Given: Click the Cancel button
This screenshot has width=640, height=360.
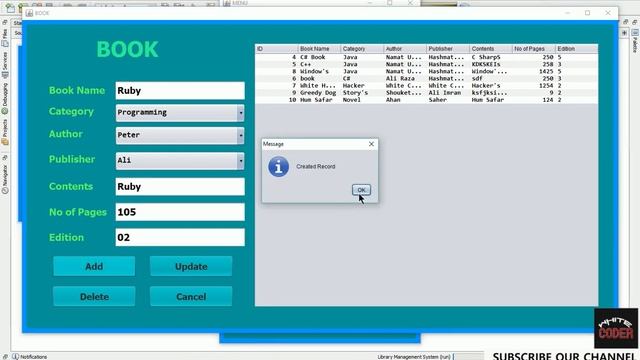Looking at the screenshot, I should (191, 296).
